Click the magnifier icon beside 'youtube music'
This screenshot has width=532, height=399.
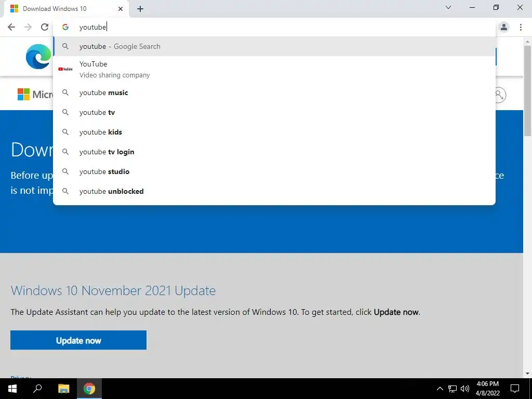point(65,92)
